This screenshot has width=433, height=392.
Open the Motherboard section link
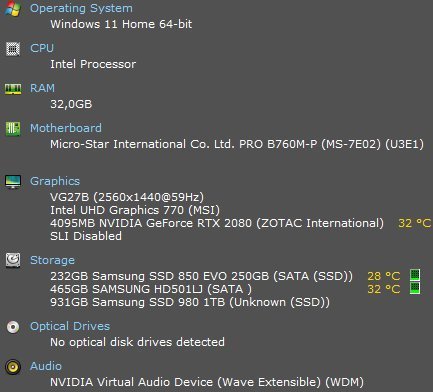point(66,128)
